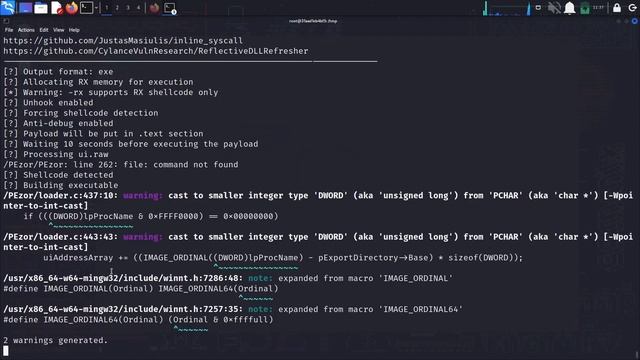Click the '2 warnings generated.' line

[x=56, y=340]
